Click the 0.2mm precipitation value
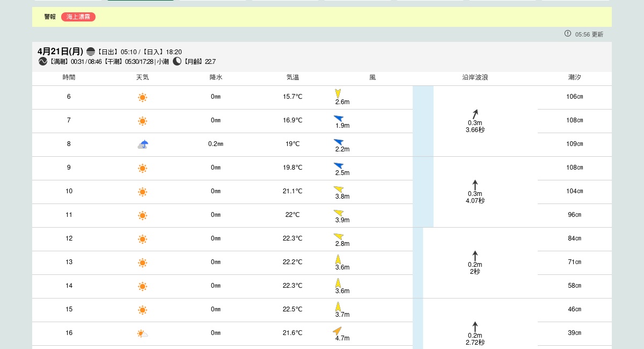The width and height of the screenshot is (644, 349). [x=216, y=144]
